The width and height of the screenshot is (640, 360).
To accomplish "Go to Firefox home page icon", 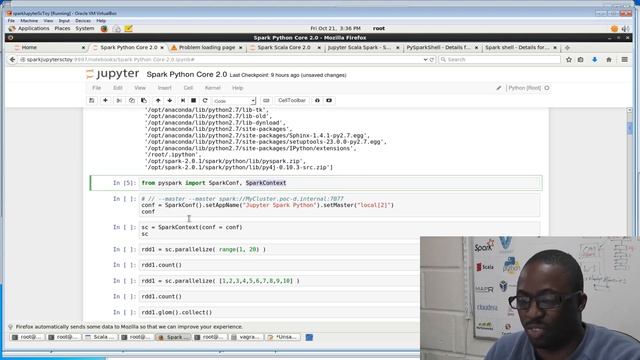I will (609, 60).
